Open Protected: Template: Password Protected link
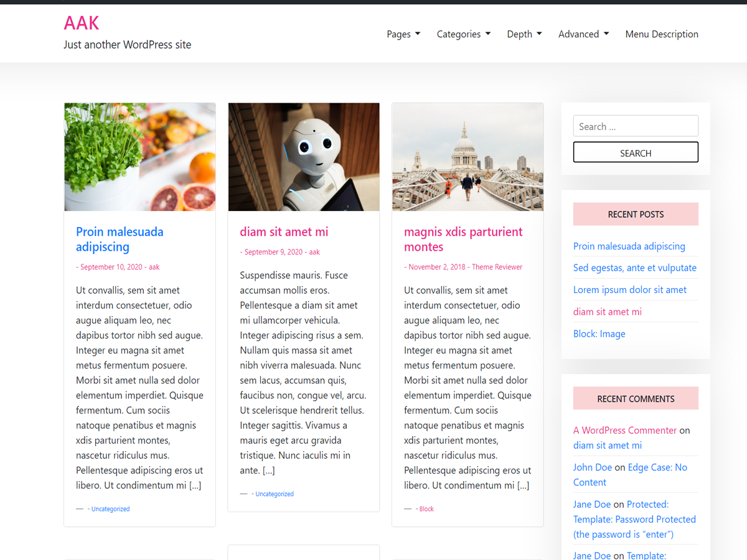The image size is (747, 560). click(634, 520)
